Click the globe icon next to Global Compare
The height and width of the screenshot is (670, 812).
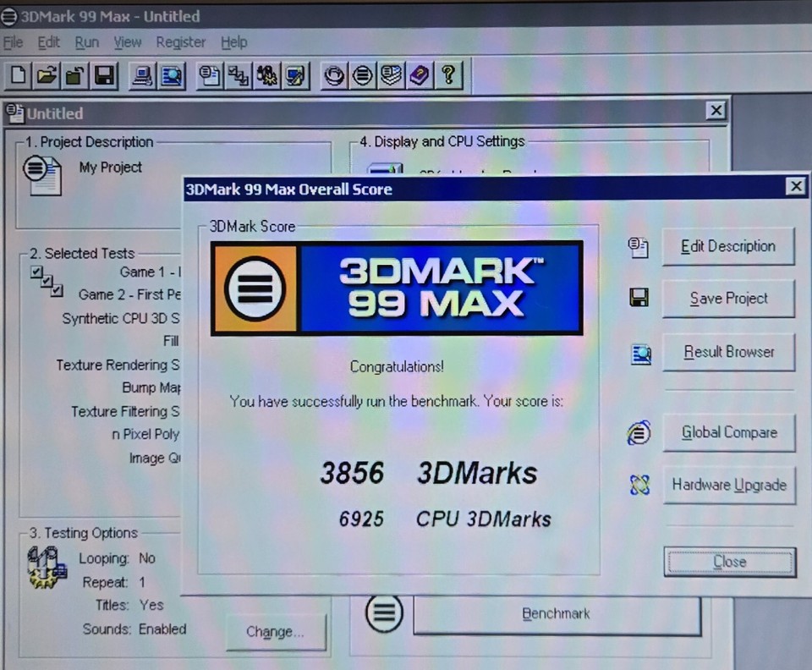tap(639, 432)
